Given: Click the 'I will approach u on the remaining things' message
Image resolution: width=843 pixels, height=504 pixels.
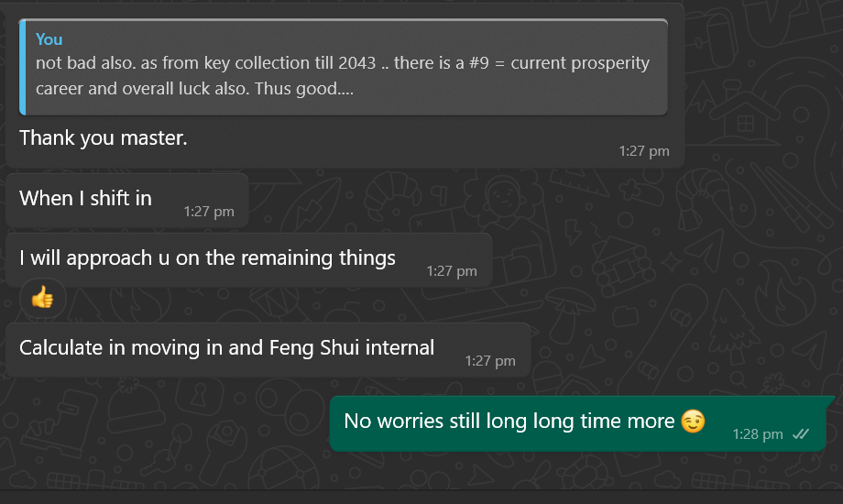Looking at the screenshot, I should click(x=249, y=260).
